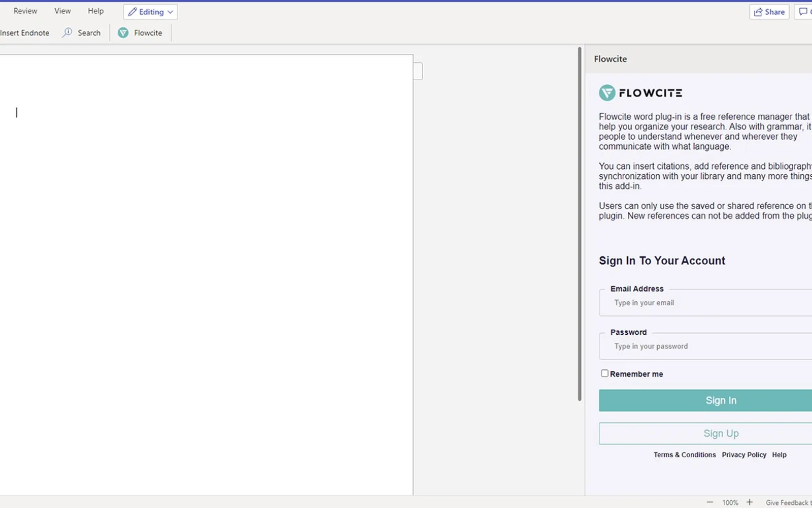Click the Search magnifier icon in ribbon
812x508 pixels.
67,33
